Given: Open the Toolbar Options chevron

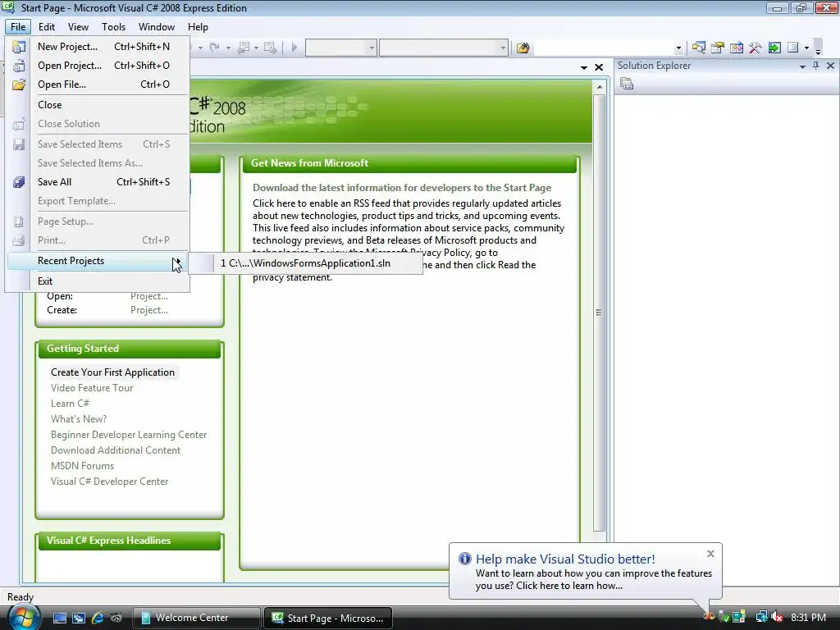Looking at the screenshot, I should 818,50.
